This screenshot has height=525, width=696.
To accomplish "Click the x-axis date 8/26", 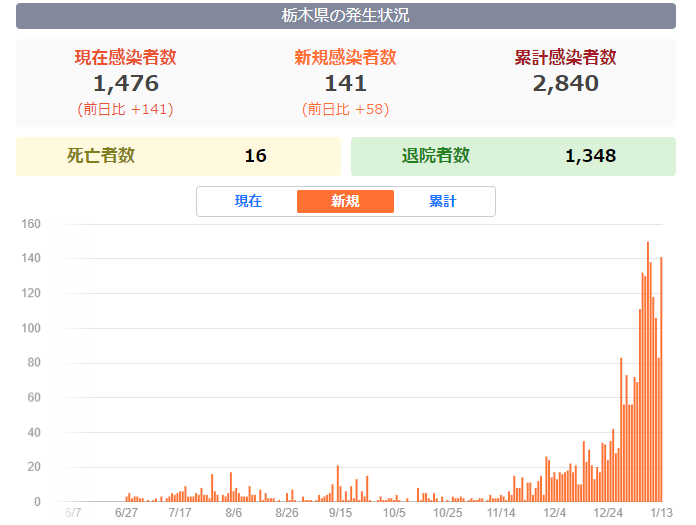I will 287,513.
